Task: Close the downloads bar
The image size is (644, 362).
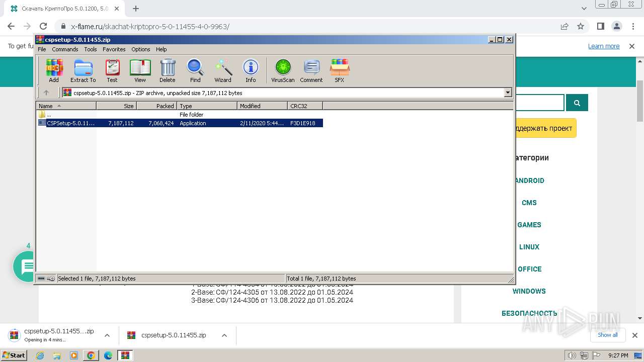Action: click(635, 335)
